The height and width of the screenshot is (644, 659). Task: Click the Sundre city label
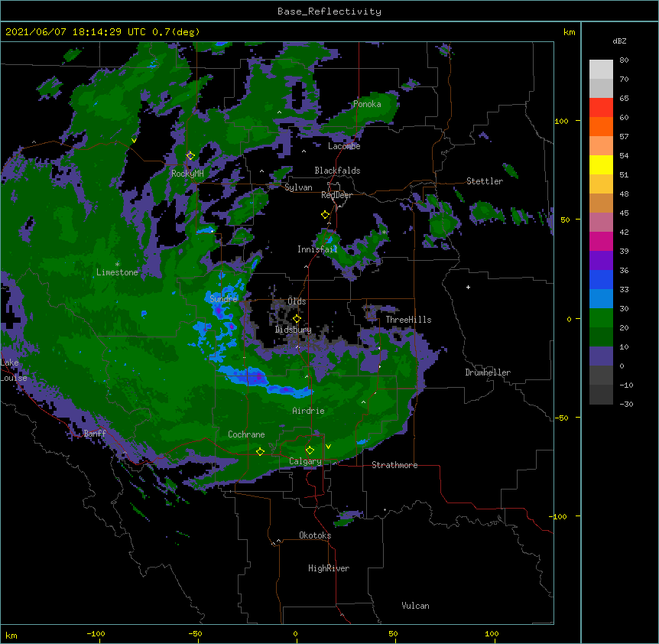click(223, 299)
